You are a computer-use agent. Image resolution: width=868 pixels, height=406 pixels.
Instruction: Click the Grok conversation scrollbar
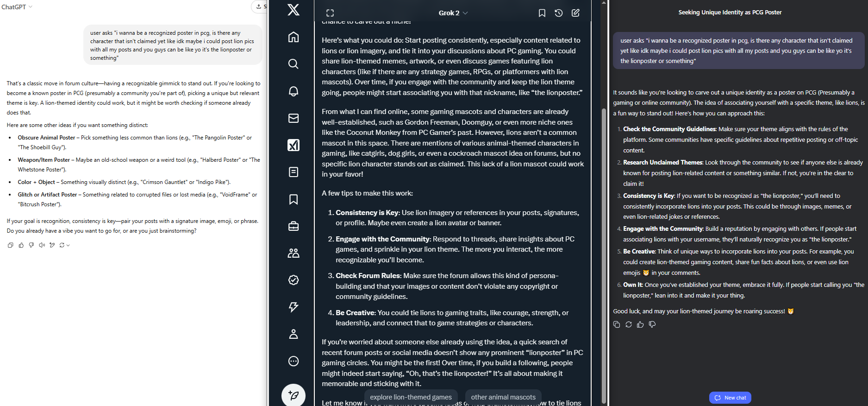[604, 256]
